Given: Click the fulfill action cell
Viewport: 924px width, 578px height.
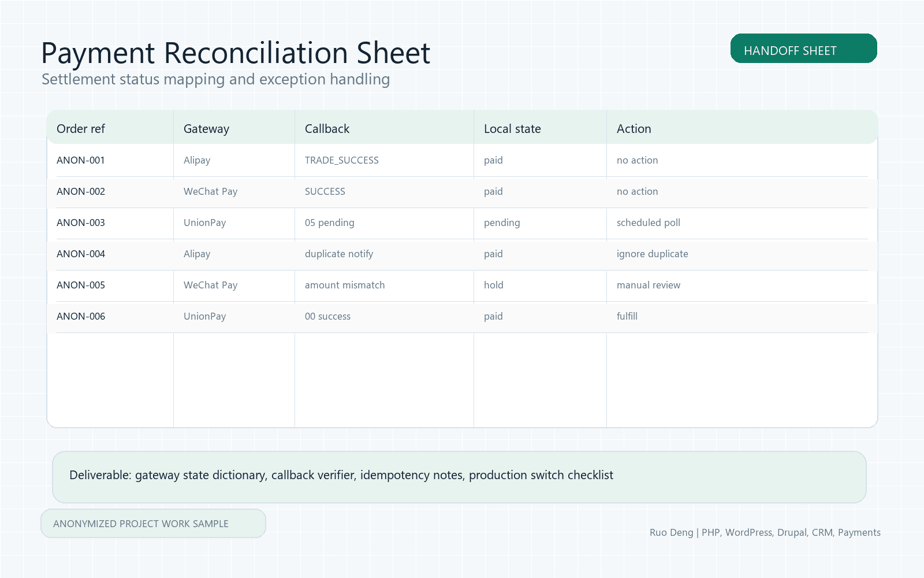Looking at the screenshot, I should [x=627, y=316].
